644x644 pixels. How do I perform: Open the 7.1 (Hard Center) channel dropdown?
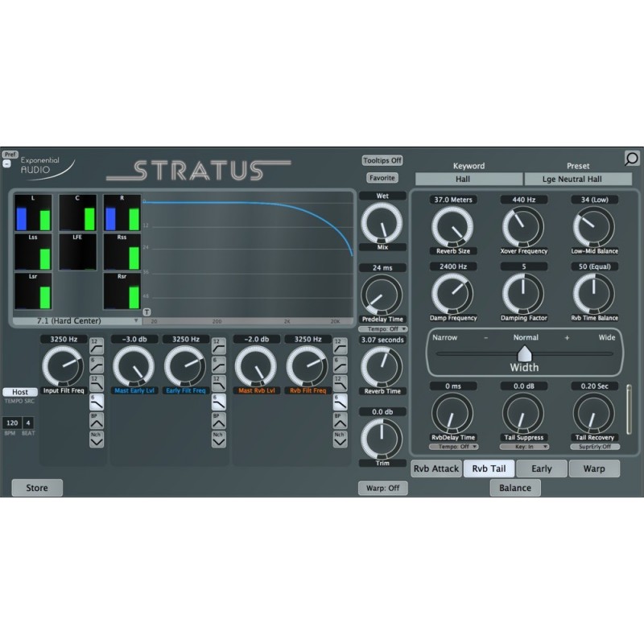(79, 320)
